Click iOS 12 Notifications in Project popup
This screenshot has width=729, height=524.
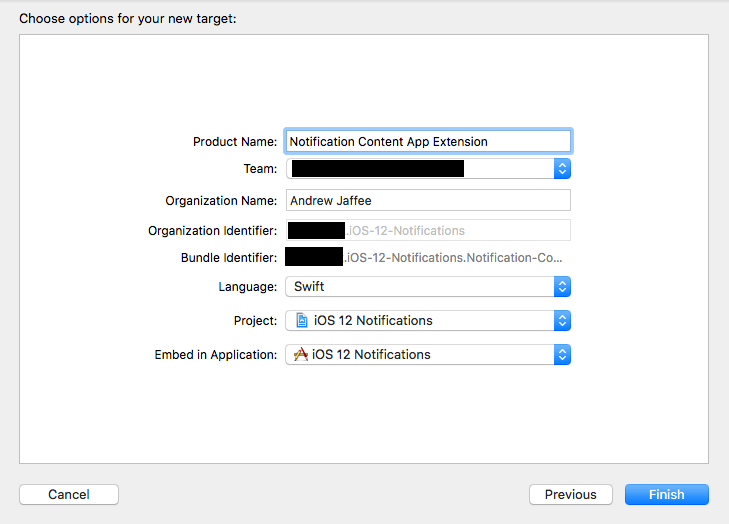pos(372,321)
